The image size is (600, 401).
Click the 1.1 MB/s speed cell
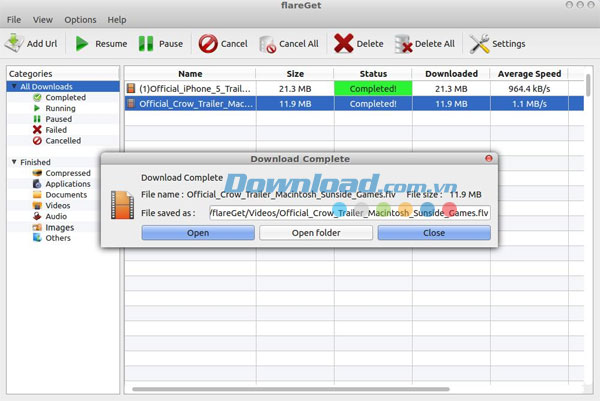(x=529, y=104)
